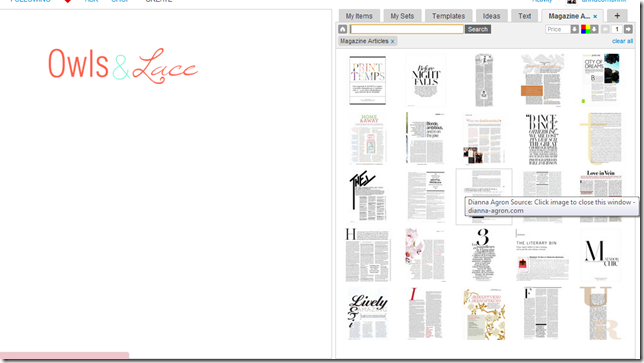
Task: Click the page number field
Action: [x=616, y=29]
